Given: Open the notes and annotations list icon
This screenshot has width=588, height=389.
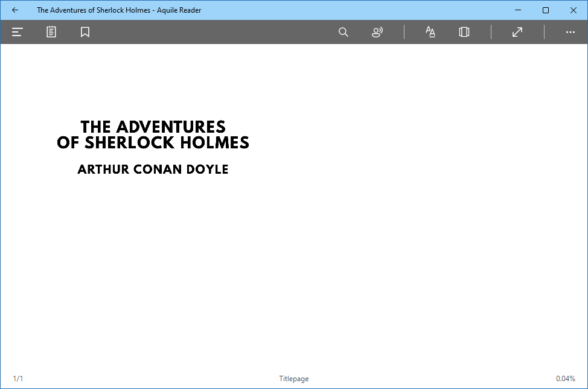Looking at the screenshot, I should coord(51,32).
